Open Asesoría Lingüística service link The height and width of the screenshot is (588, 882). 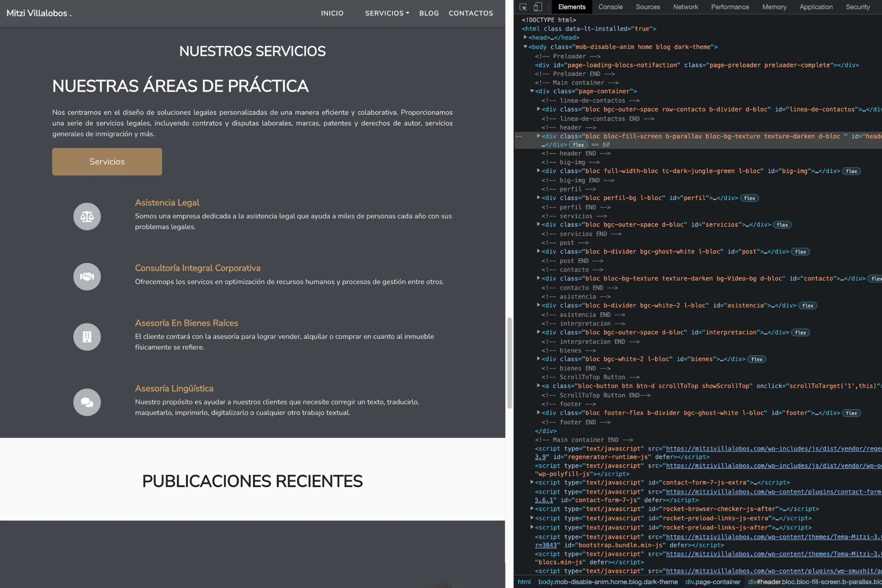click(174, 388)
